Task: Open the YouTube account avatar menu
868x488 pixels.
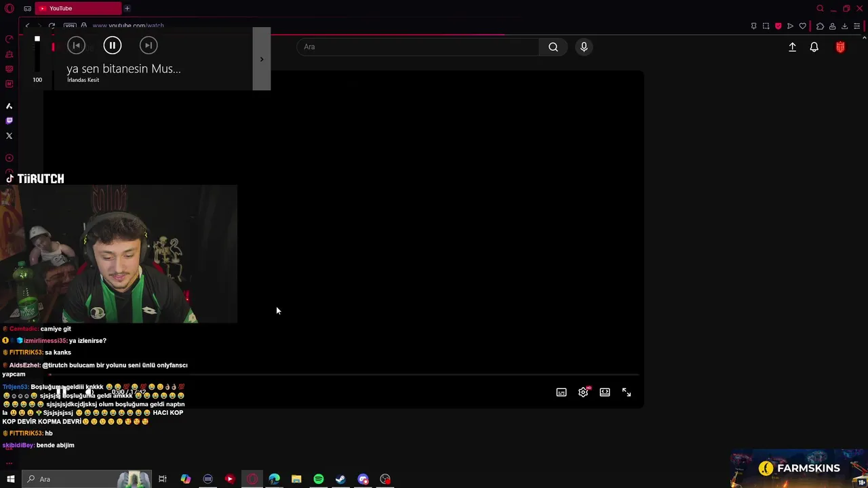Action: [840, 47]
